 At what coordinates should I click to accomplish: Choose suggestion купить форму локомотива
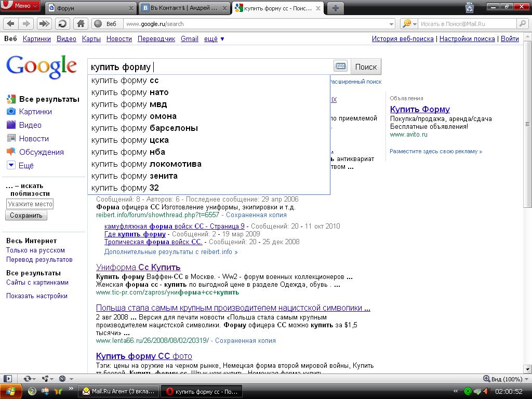[x=209, y=164]
